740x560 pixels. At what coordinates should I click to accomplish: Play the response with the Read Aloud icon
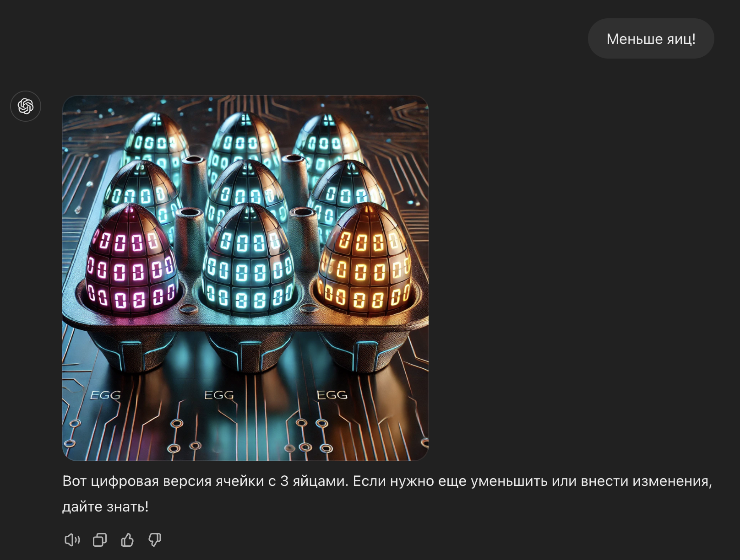click(72, 540)
